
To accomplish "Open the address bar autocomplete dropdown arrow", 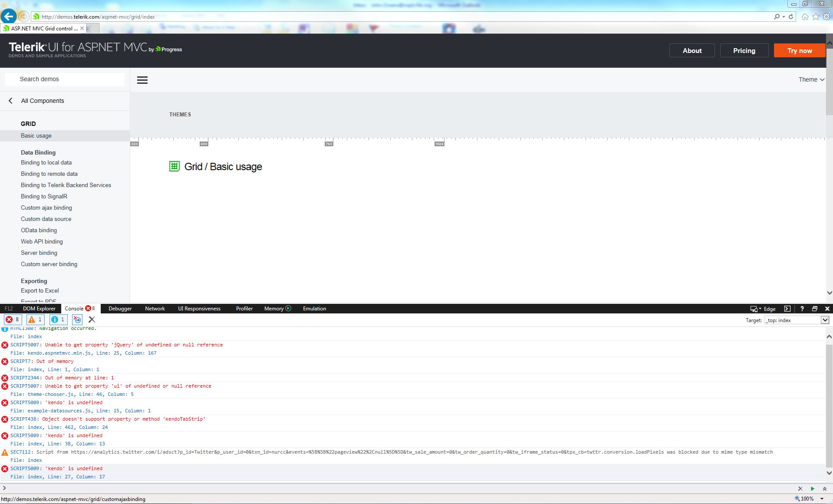I will point(784,16).
